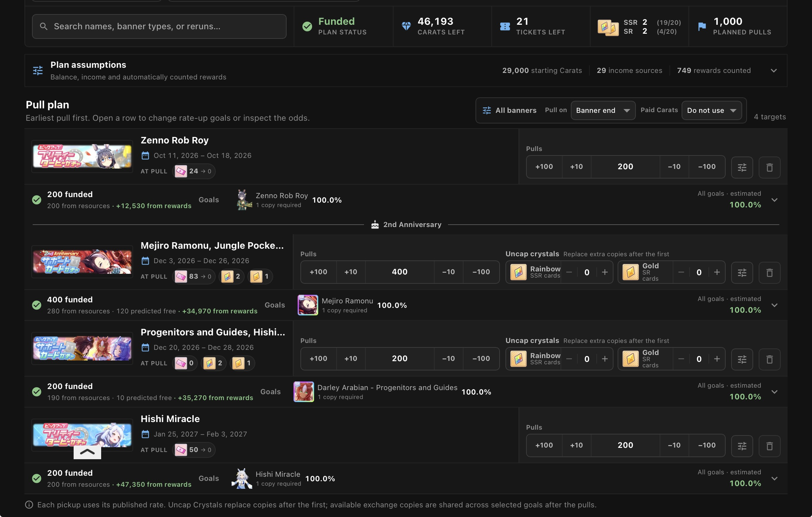Click the Gold crystal icon in Progenitors row
The height and width of the screenshot is (517, 812).
pos(631,359)
